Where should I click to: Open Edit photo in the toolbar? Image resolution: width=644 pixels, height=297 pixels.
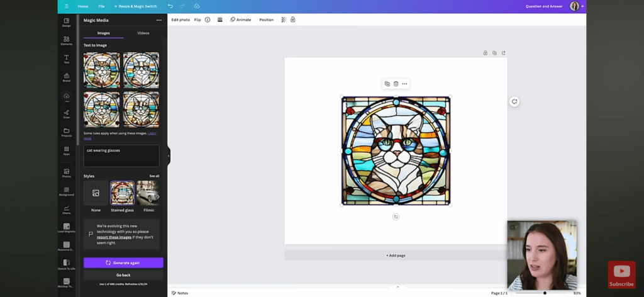pos(180,20)
